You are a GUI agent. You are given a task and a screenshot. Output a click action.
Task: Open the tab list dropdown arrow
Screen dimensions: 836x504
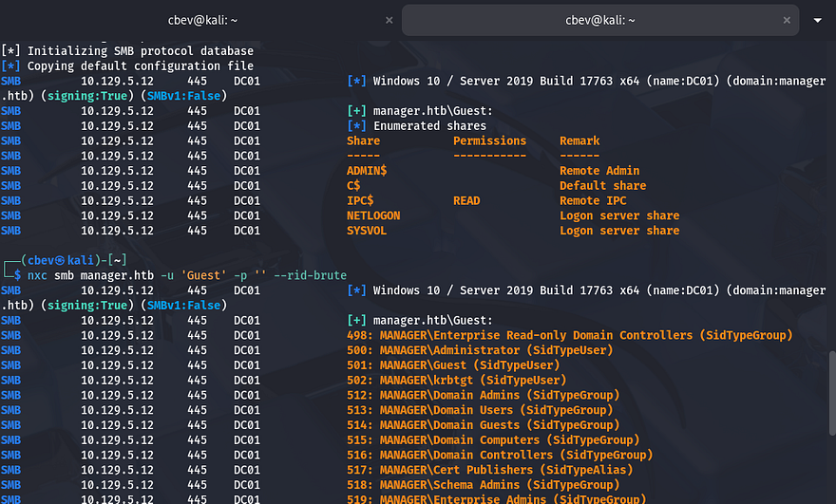click(x=819, y=20)
